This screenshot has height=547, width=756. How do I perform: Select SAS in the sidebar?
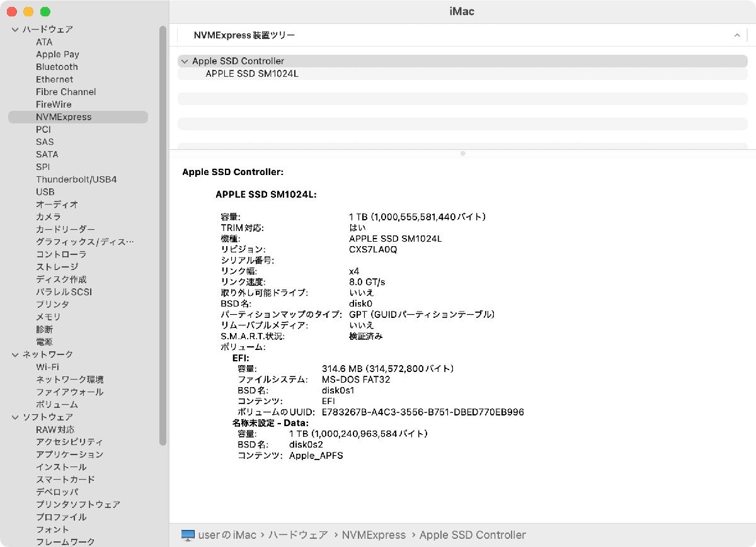click(x=45, y=142)
